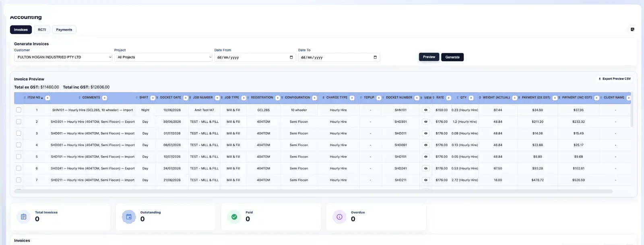644x245 pixels.
Task: View docket SHD301 with eye icon
Action: [x=425, y=121]
